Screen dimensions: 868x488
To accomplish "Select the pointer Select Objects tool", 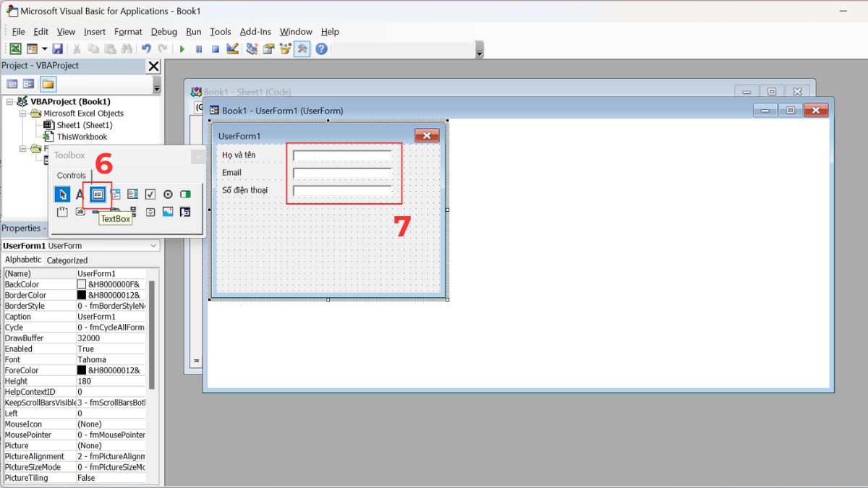I will (x=63, y=194).
